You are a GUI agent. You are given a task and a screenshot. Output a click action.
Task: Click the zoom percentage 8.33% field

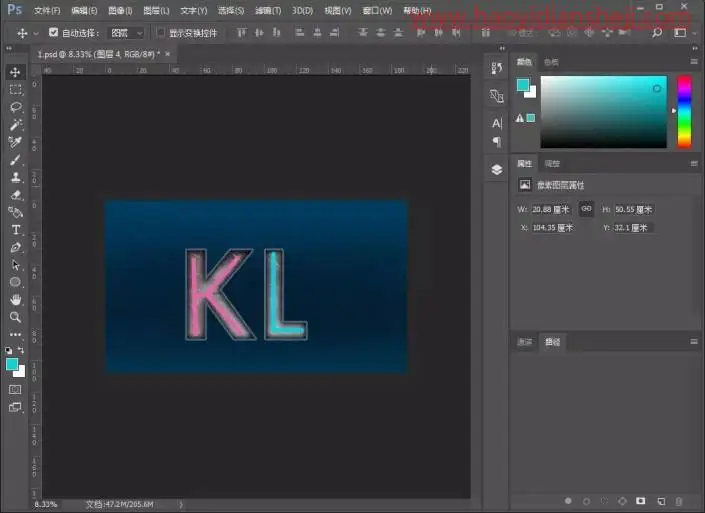(45, 504)
